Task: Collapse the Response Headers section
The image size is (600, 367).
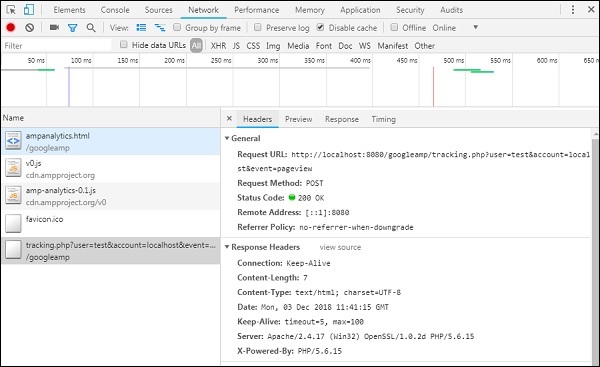Action: [227, 247]
